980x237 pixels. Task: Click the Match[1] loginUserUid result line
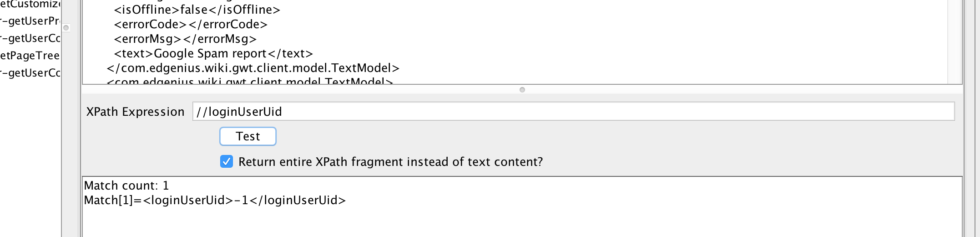[x=215, y=200]
